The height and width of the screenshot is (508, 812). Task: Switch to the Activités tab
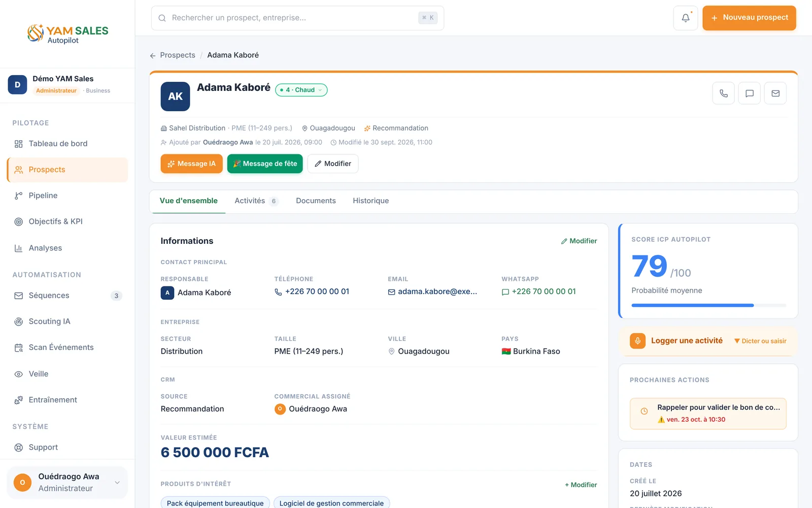pyautogui.click(x=256, y=201)
